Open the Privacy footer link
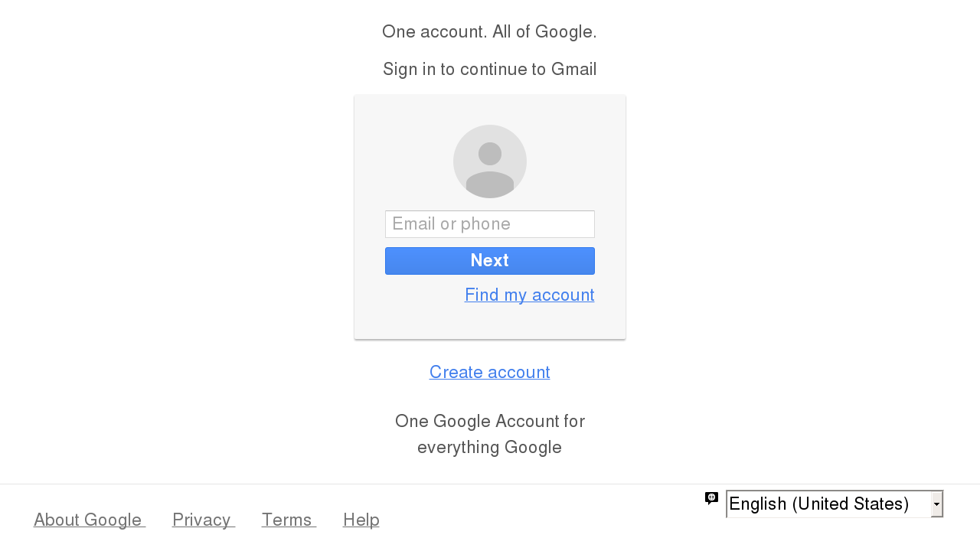Image resolution: width=980 pixels, height=551 pixels. tap(204, 520)
